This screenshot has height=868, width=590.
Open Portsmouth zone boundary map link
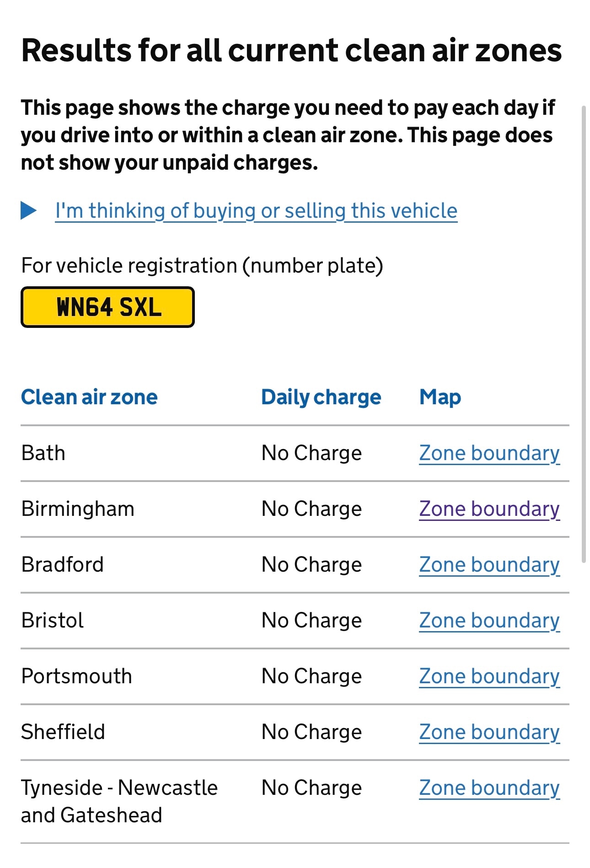(489, 676)
